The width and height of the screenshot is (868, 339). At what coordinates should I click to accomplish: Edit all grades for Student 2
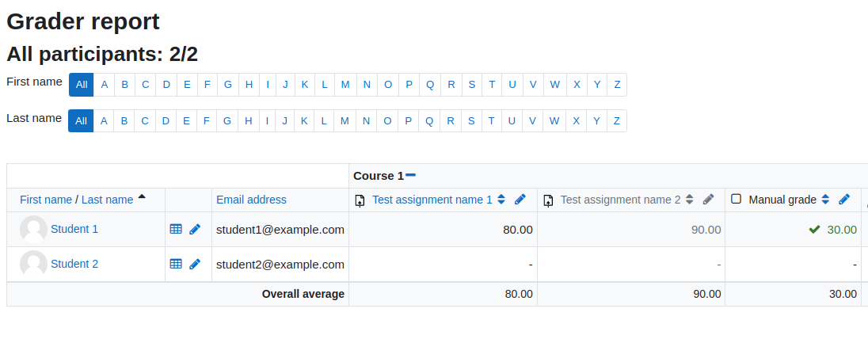[x=194, y=265]
